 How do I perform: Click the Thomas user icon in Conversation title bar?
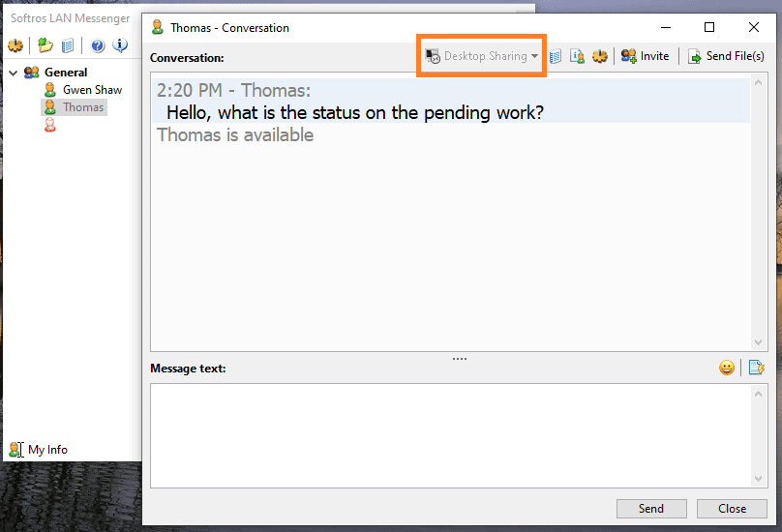158,27
